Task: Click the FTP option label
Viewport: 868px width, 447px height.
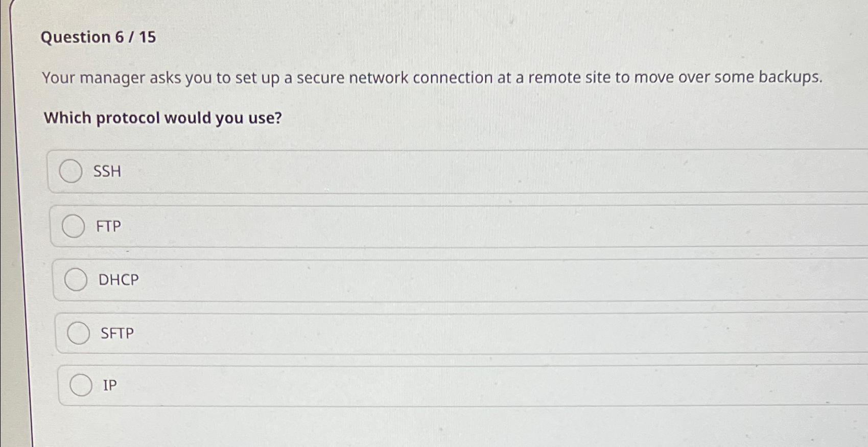Action: pos(109,226)
